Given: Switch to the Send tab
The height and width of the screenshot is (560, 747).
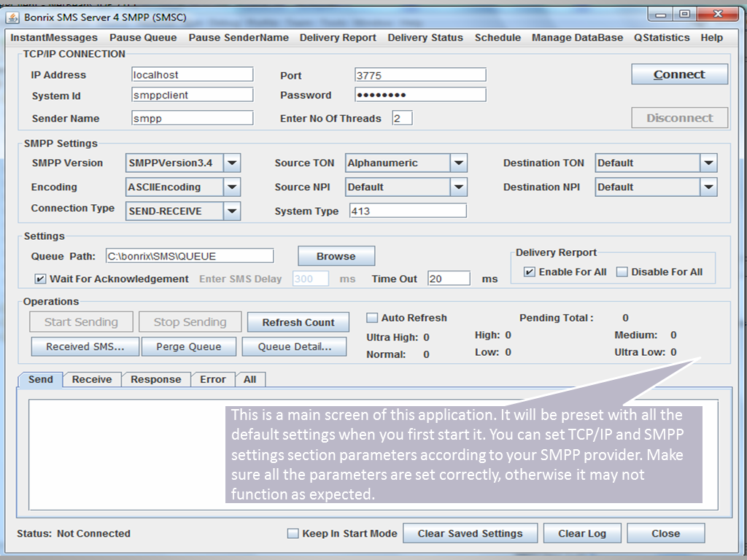Looking at the screenshot, I should click(x=41, y=379).
